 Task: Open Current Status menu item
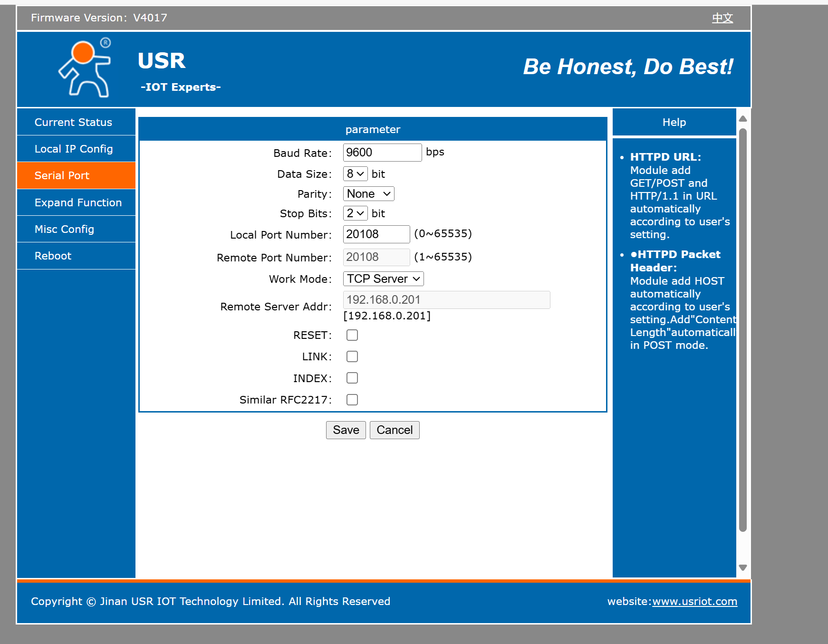pyautogui.click(x=73, y=122)
